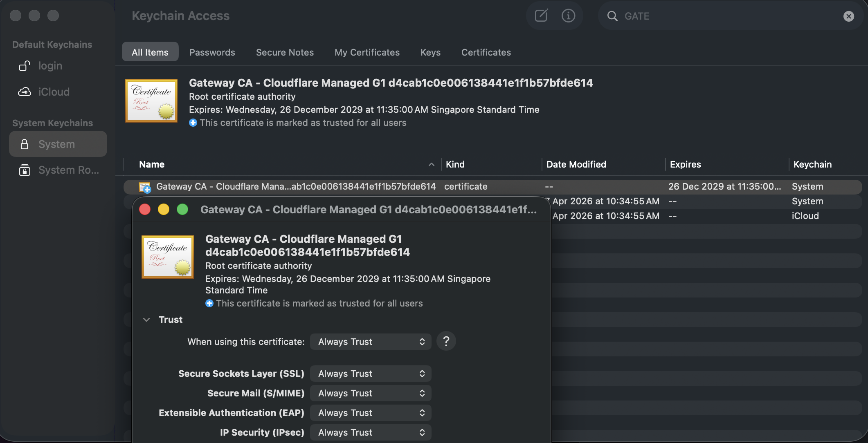Switch to the Passwords tab
The width and height of the screenshot is (868, 443).
(212, 52)
